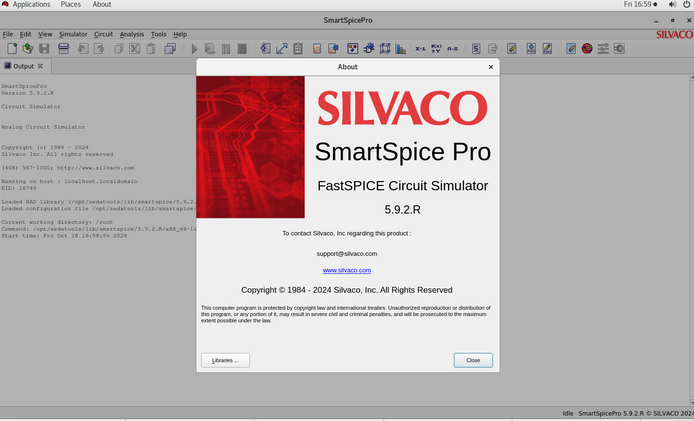Open the Tools menu
The width and height of the screenshot is (694, 421).
click(x=158, y=34)
